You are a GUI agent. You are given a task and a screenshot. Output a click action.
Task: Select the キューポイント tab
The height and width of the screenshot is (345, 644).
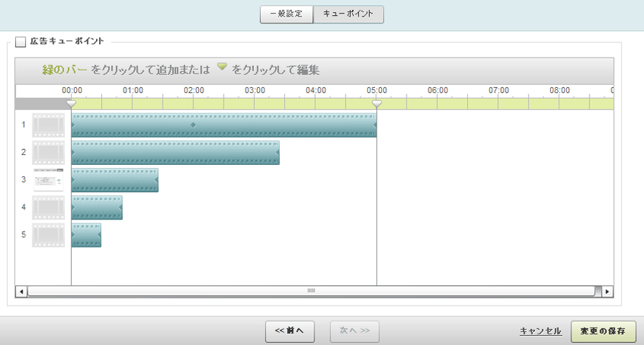tap(348, 14)
